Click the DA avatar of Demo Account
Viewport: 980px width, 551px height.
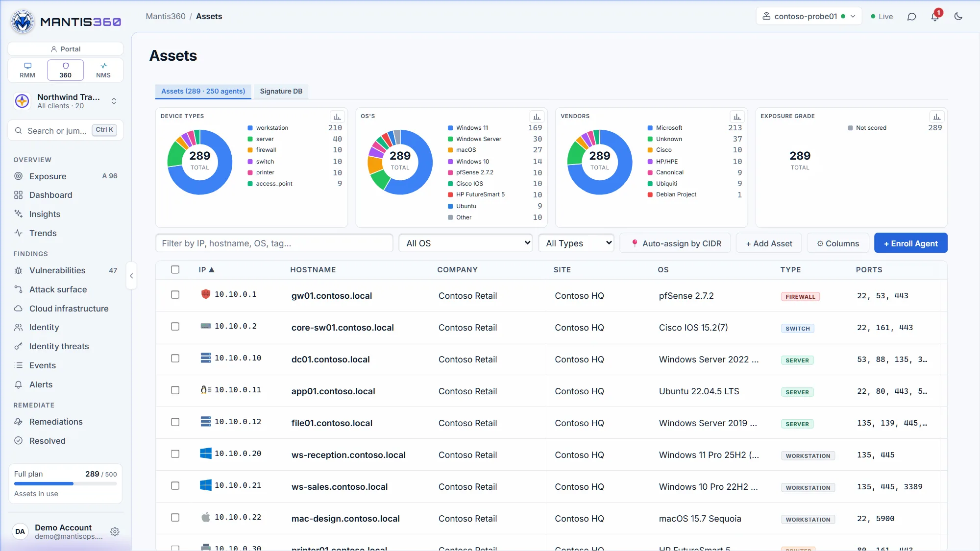[x=20, y=531]
